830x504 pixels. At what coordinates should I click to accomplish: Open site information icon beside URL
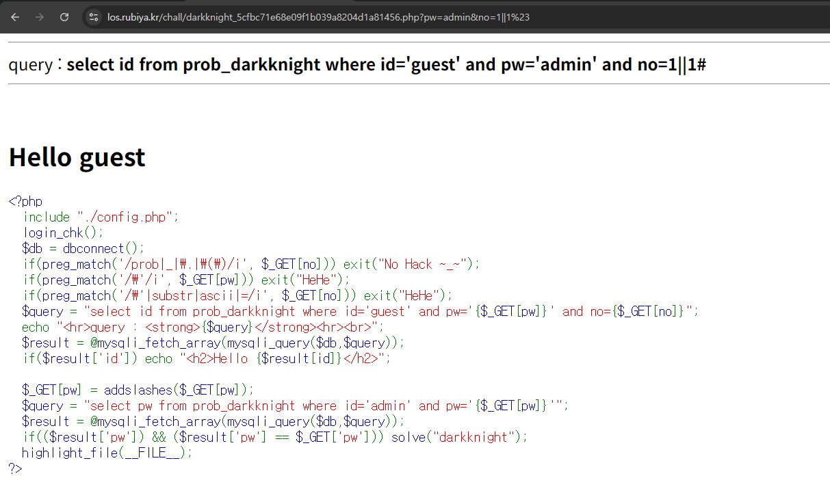(94, 17)
